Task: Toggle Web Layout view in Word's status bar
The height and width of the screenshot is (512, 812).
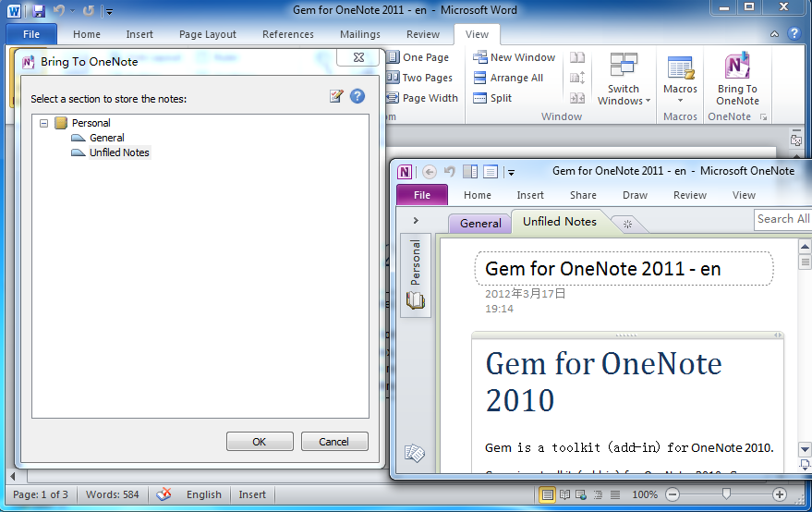Action: pyautogui.click(x=581, y=494)
